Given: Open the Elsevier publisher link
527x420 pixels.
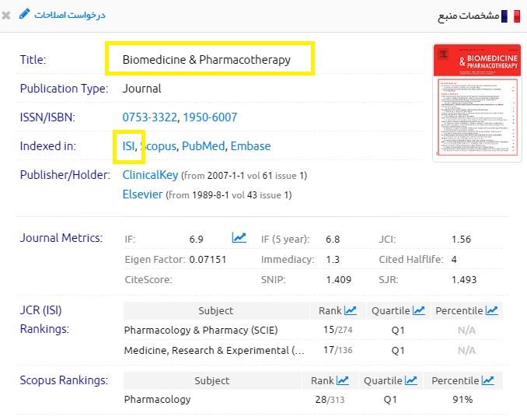Looking at the screenshot, I should tap(142, 194).
